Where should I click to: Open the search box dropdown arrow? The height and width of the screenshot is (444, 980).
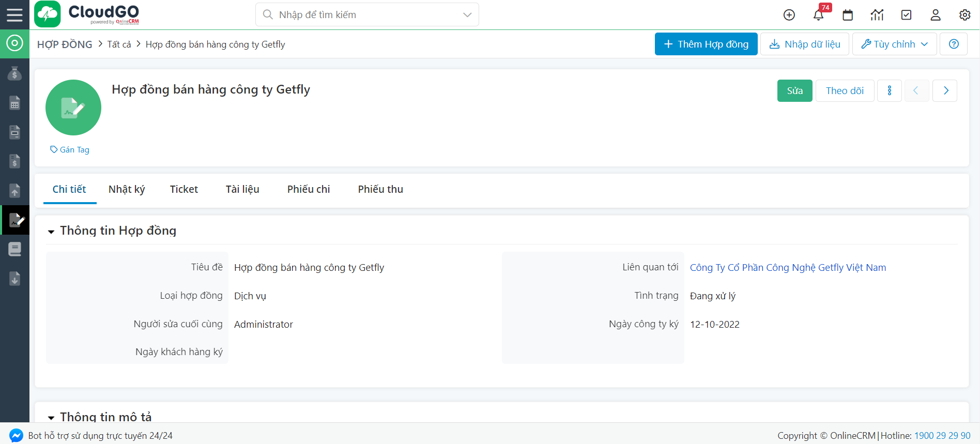pyautogui.click(x=467, y=15)
